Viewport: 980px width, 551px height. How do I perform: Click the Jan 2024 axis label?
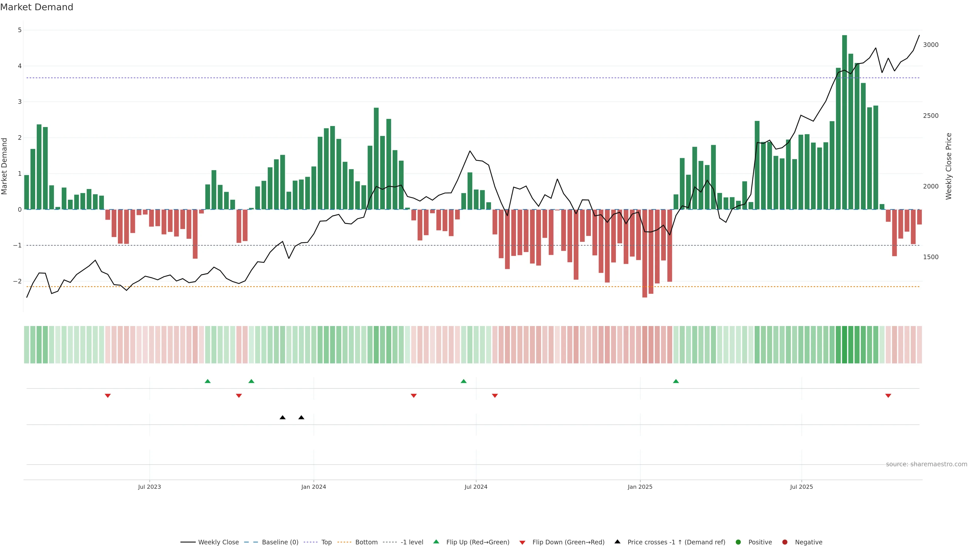pos(313,487)
